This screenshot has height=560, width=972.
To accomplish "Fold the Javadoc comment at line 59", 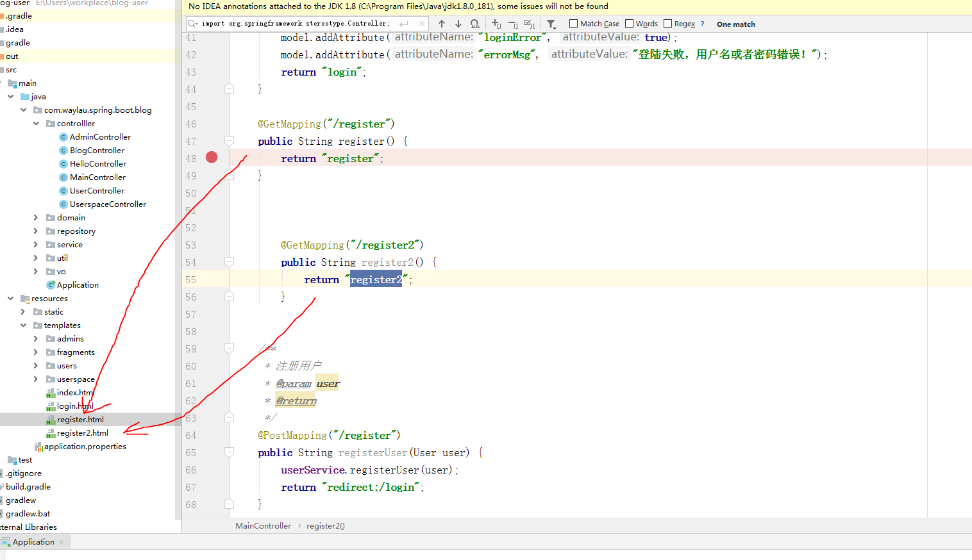I will tap(229, 348).
